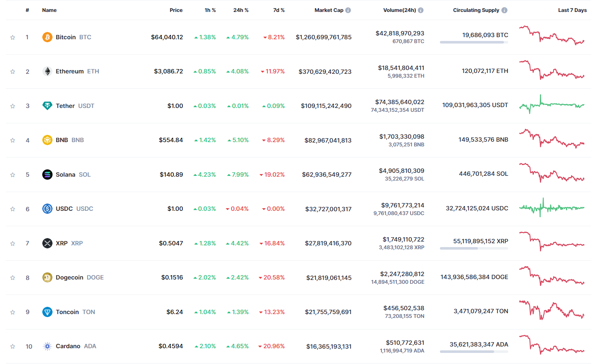Toggle the USDC watchlist star
The width and height of the screenshot is (612, 364).
pyautogui.click(x=13, y=209)
